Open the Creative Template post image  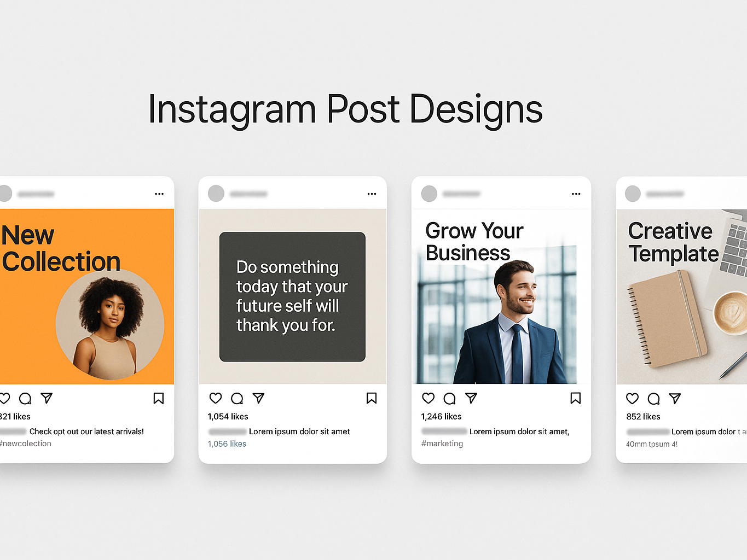(x=682, y=296)
